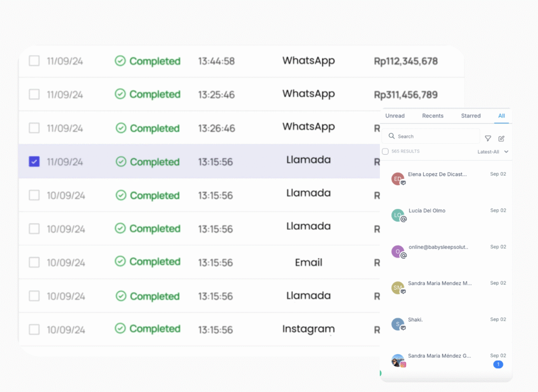
Task: Open the Starred tab
Action: pos(471,116)
